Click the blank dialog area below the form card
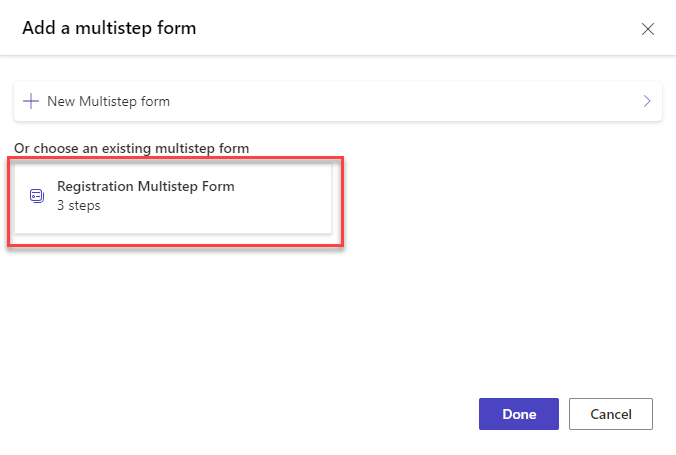Screen dimensions: 676x455 click(300, 310)
